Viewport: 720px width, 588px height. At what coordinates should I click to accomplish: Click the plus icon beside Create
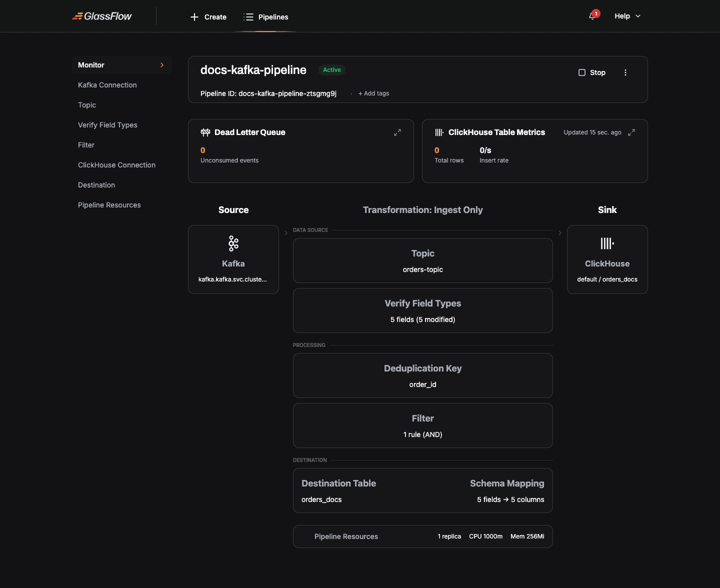pyautogui.click(x=194, y=17)
